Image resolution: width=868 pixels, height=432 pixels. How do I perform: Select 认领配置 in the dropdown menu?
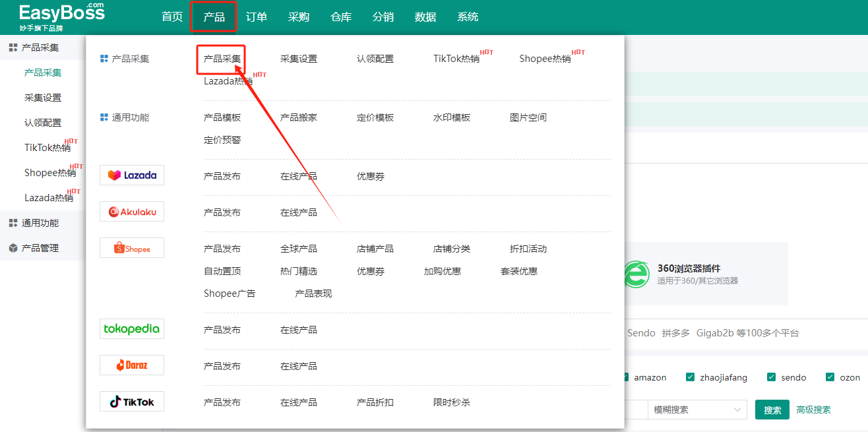[375, 59]
